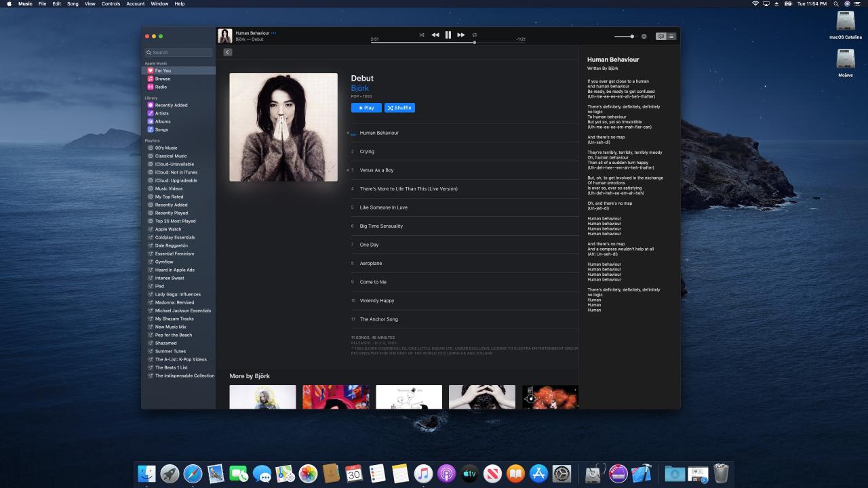The width and height of the screenshot is (868, 488).
Task: Click the Search field in the sidebar
Action: pyautogui.click(x=178, y=52)
